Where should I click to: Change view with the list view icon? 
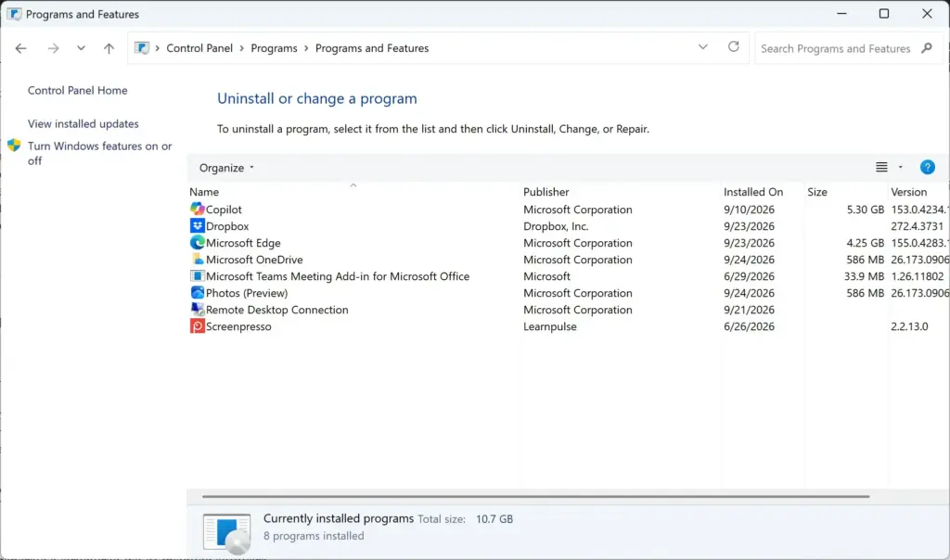pyautogui.click(x=881, y=167)
